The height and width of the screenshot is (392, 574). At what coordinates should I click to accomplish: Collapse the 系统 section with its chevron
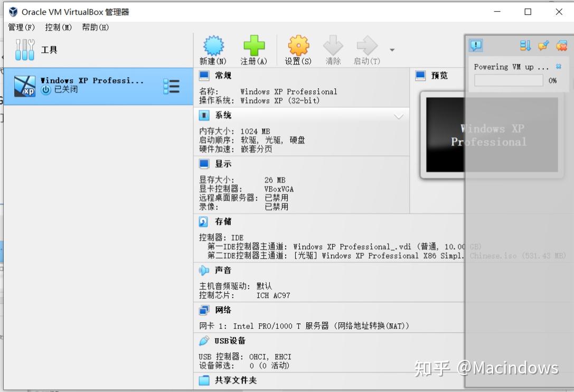tap(400, 115)
